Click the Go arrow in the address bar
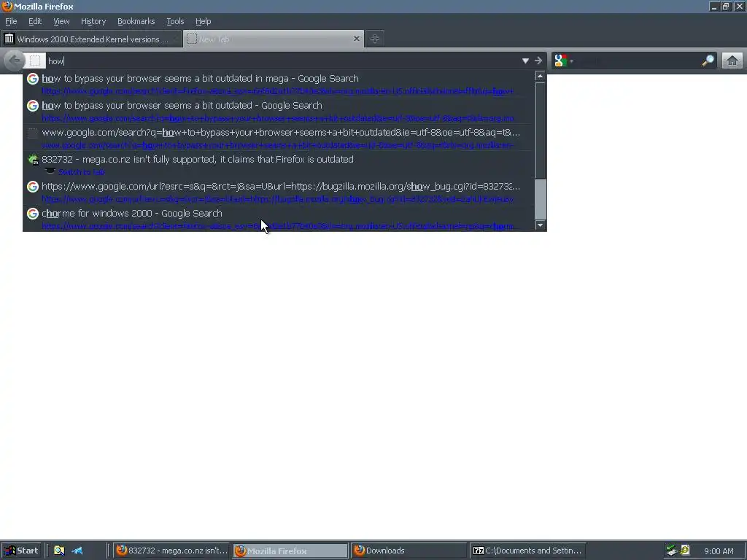The width and height of the screenshot is (747, 560). [x=538, y=61]
